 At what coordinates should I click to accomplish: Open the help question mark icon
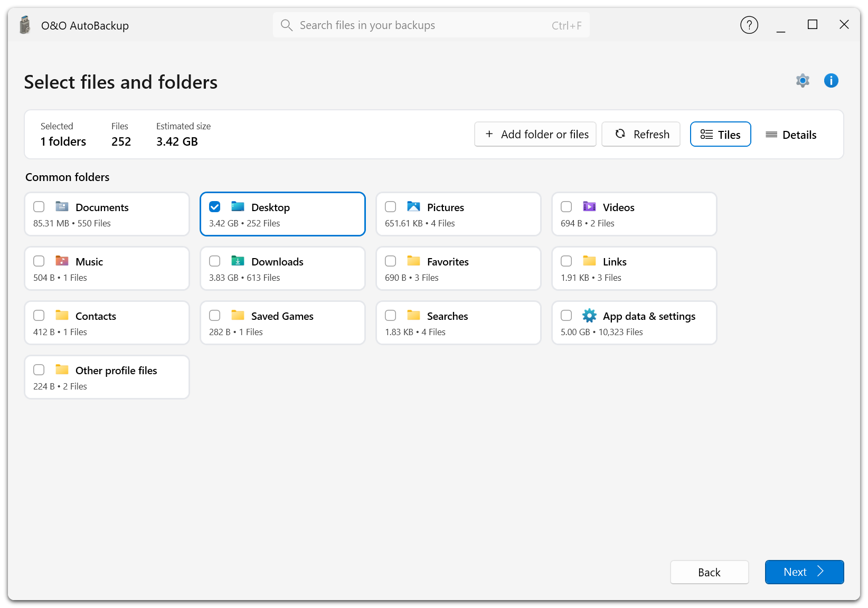coord(749,25)
